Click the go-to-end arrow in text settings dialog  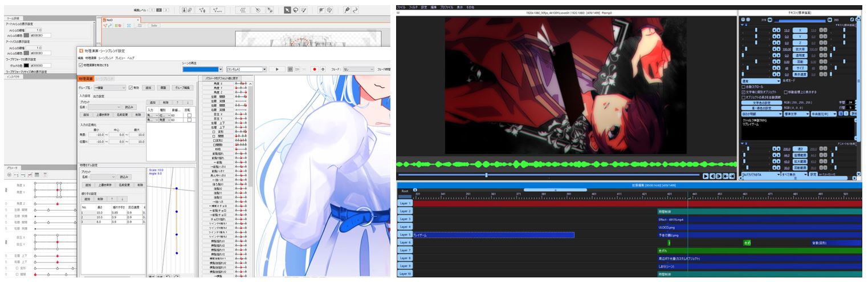(829, 20)
